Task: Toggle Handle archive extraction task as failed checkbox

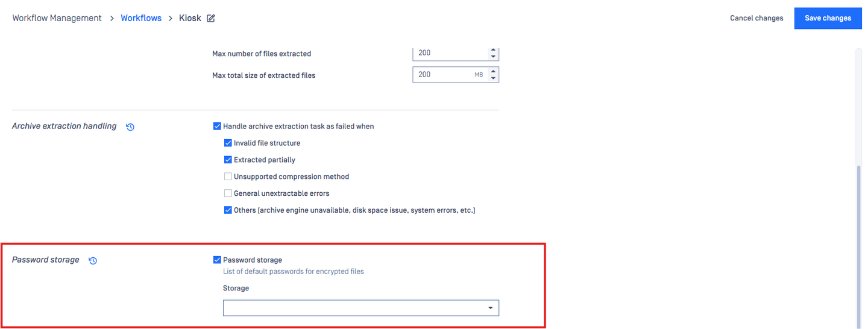Action: [x=217, y=127]
